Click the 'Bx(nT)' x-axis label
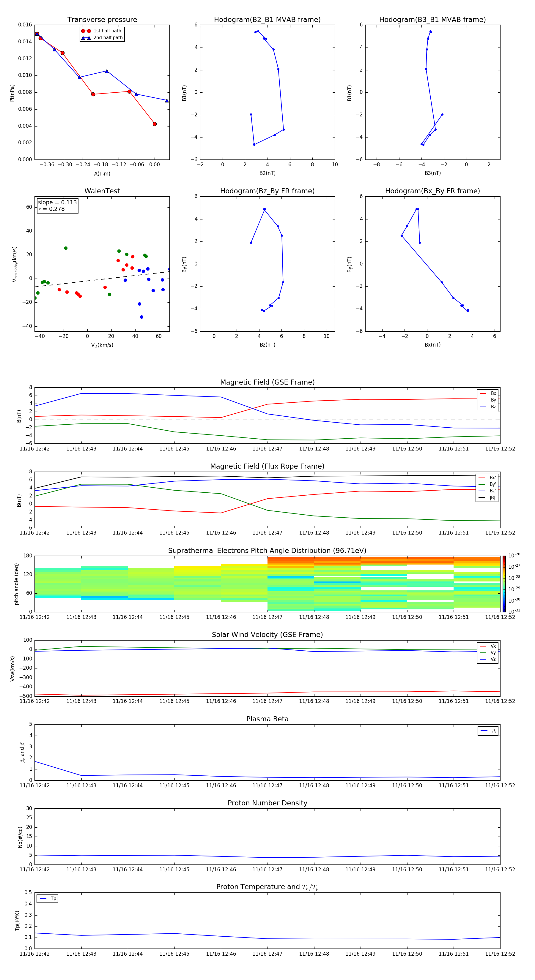 point(432,345)
